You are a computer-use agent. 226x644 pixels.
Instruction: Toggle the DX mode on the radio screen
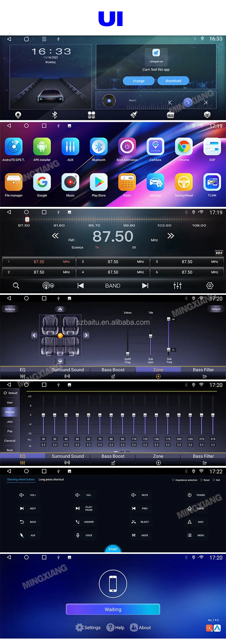134,248
